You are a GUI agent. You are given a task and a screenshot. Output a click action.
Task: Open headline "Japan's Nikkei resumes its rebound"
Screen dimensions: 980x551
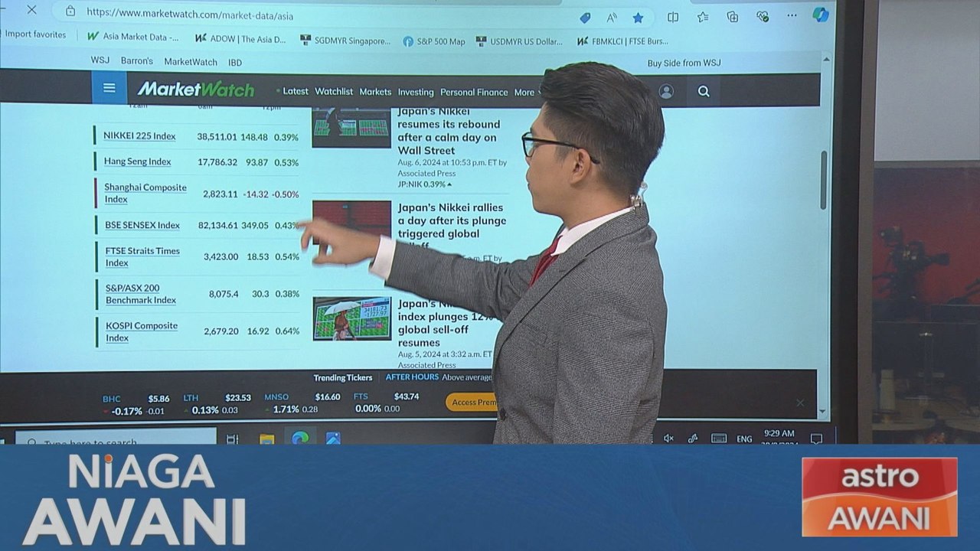[x=449, y=131]
